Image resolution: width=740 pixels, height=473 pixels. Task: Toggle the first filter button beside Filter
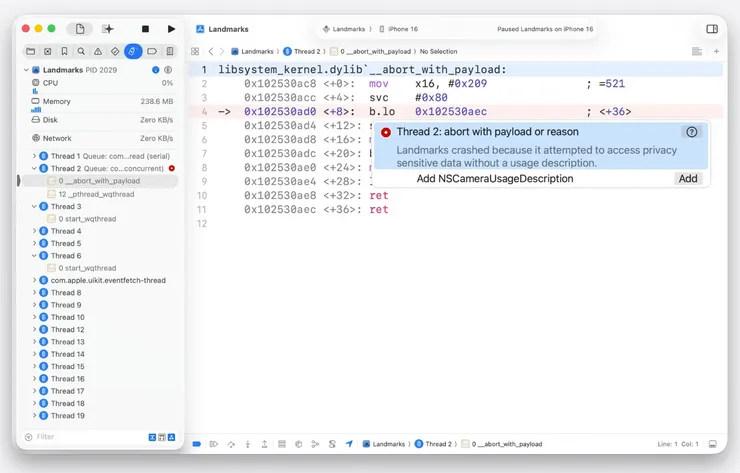pyautogui.click(x=152, y=437)
